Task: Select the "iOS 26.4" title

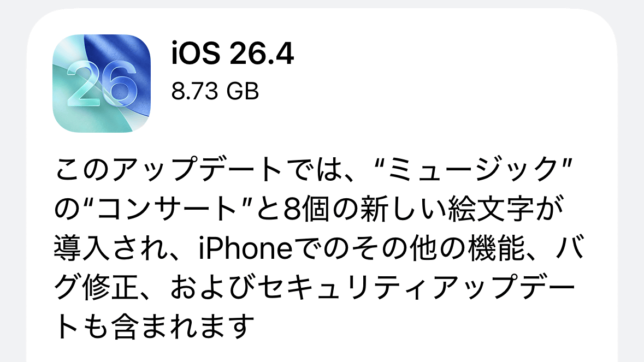Action: tap(233, 54)
